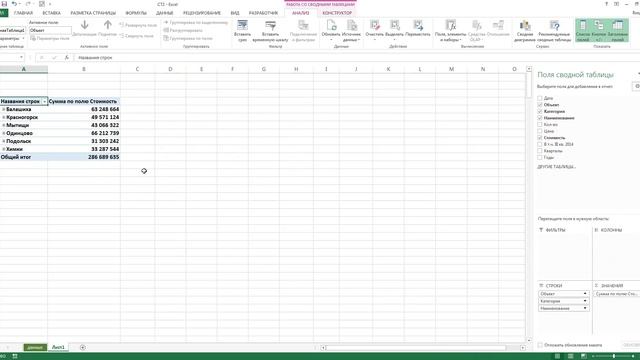The height and width of the screenshot is (360, 640).
Task: Switch to Page Break Preview in status bar
Action: coord(584,356)
